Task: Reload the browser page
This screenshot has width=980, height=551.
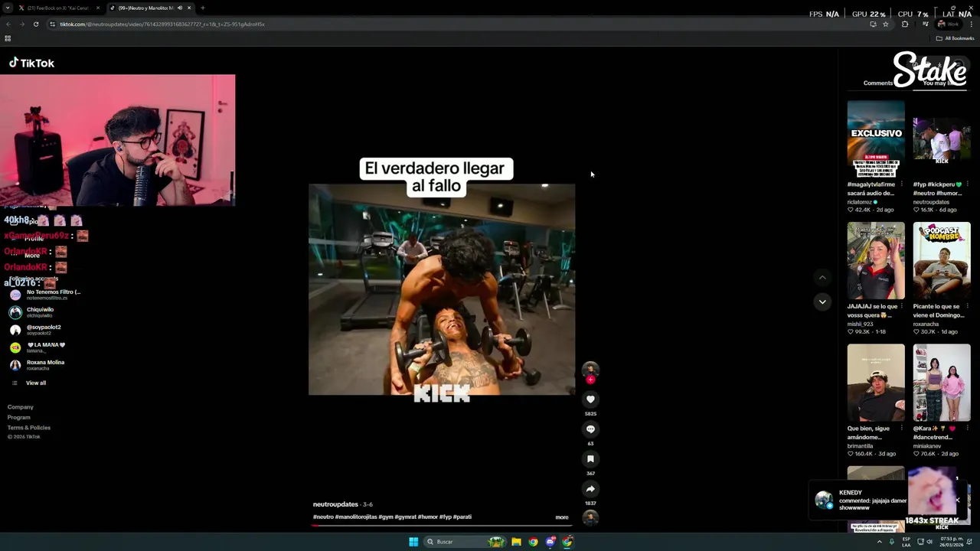Action: pyautogui.click(x=34, y=24)
